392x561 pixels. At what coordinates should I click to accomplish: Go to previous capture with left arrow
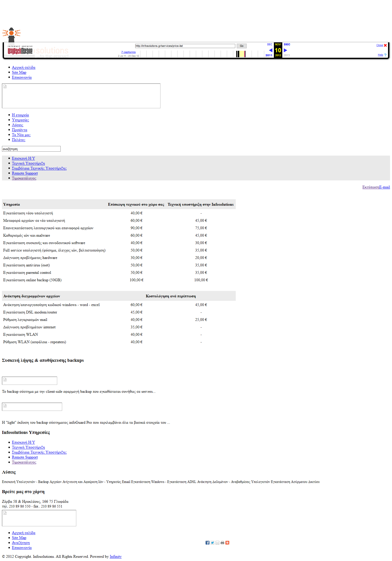point(270,50)
